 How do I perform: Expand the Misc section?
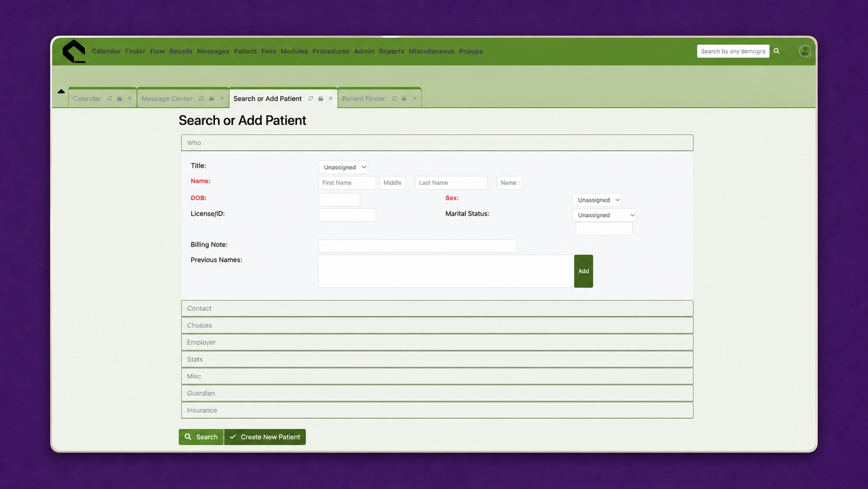pos(437,376)
